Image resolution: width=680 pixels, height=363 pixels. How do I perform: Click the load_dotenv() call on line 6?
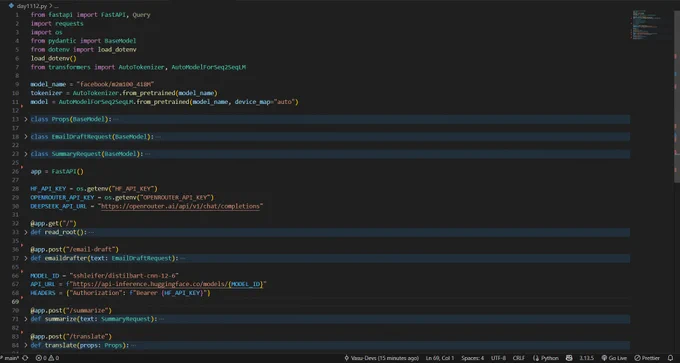pos(53,58)
